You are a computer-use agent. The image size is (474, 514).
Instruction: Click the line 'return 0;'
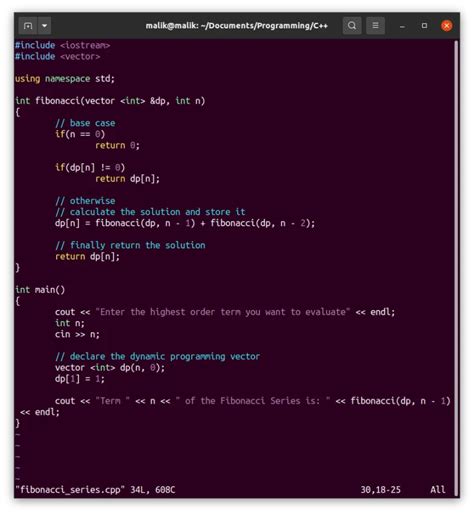click(117, 145)
